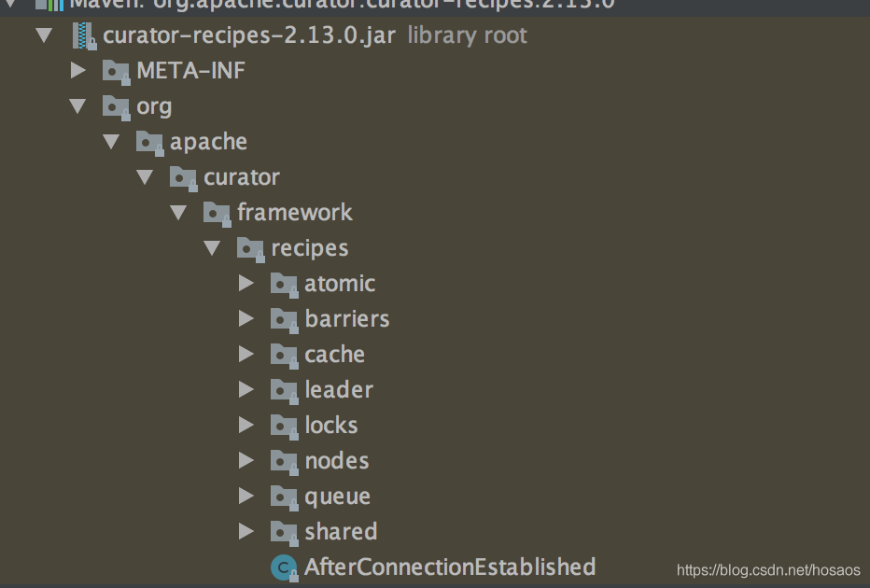Screen dimensions: 870x588
Task: Click the META-INF folder icon
Action: (x=116, y=71)
